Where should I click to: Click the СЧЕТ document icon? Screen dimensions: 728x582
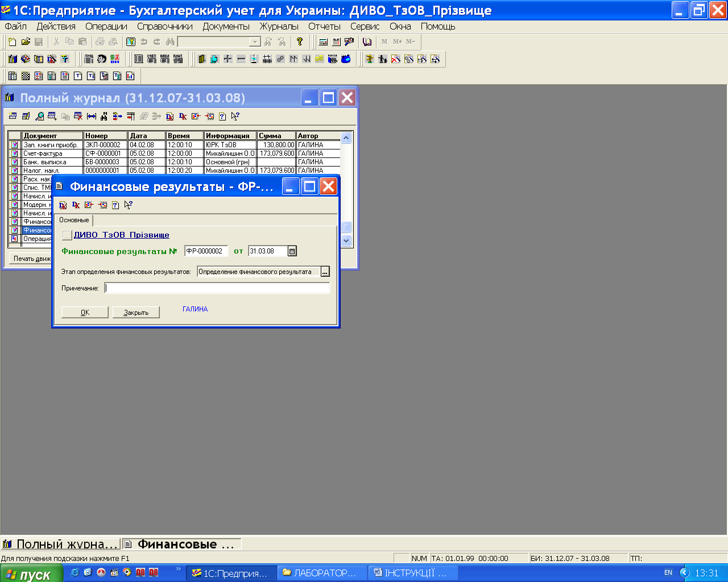(152, 59)
